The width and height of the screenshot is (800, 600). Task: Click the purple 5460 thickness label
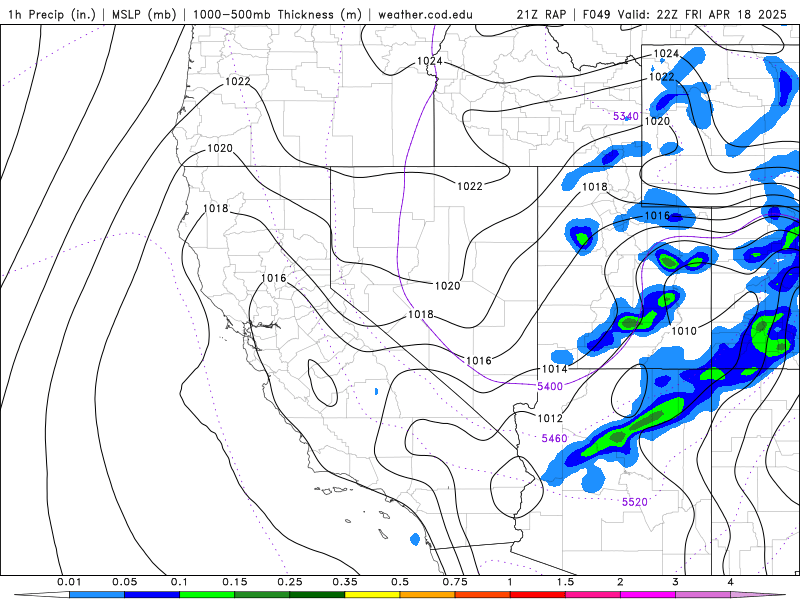[x=554, y=439]
